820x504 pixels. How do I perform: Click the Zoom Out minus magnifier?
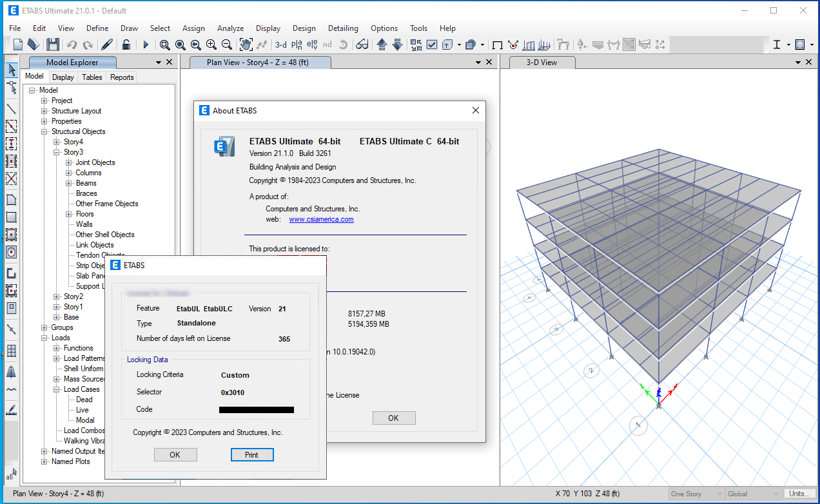226,44
